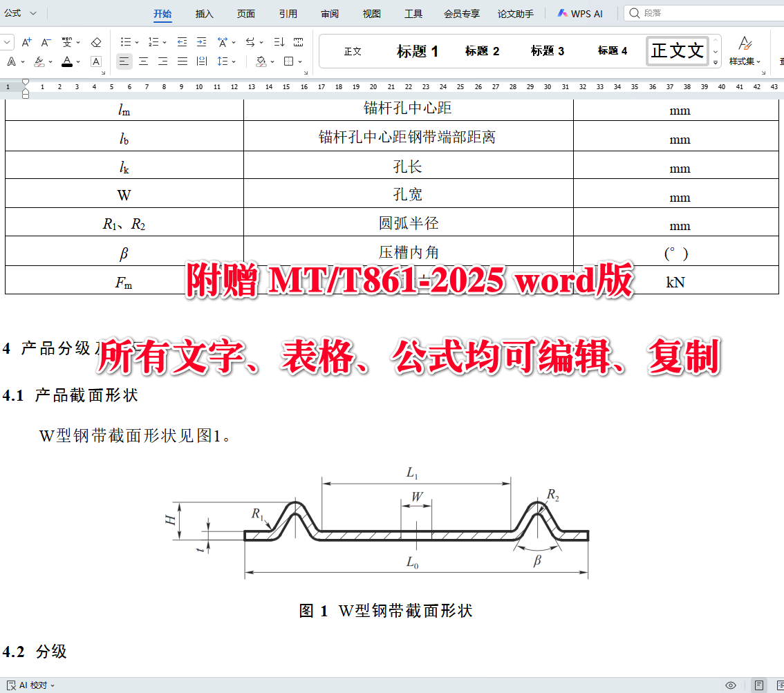The height and width of the screenshot is (693, 784).
Task: Select the W型钢带 cross-section figure
Action: point(377,522)
